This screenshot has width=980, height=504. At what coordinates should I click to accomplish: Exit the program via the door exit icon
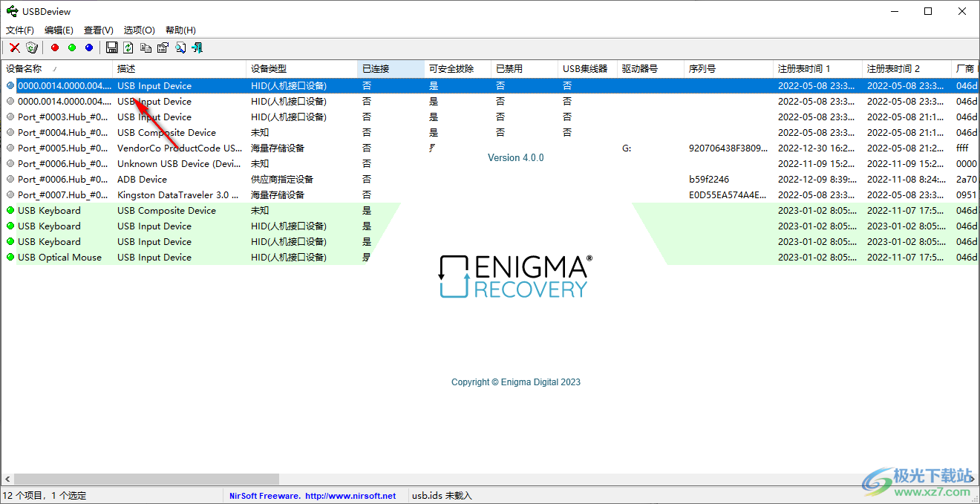pos(198,48)
